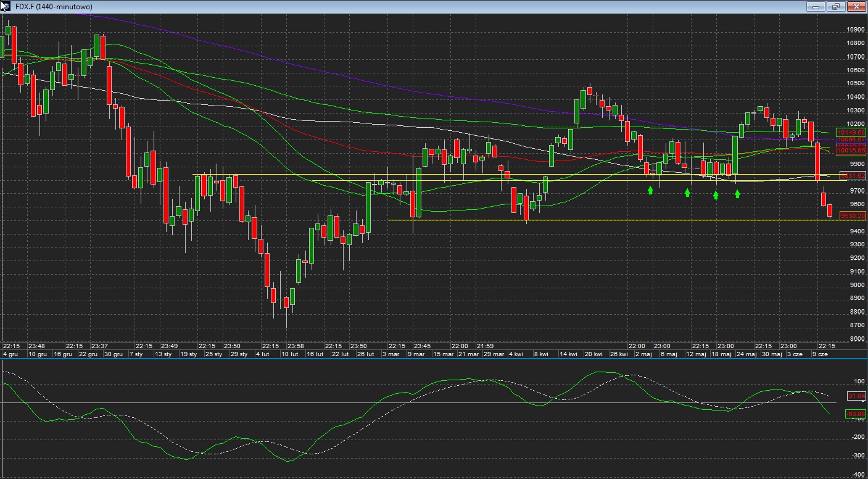Image resolution: width=868 pixels, height=479 pixels.
Task: Click the 9831.62 white price label
Action: click(x=853, y=176)
